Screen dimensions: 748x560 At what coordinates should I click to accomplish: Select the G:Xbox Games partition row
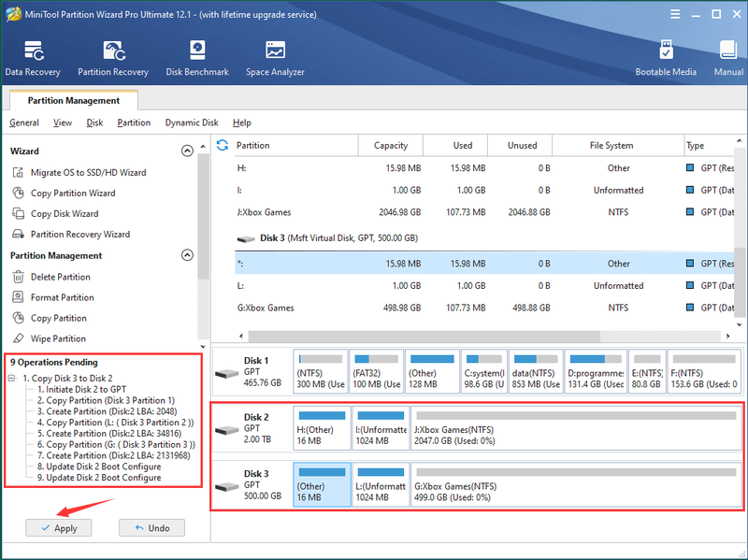[484, 308]
